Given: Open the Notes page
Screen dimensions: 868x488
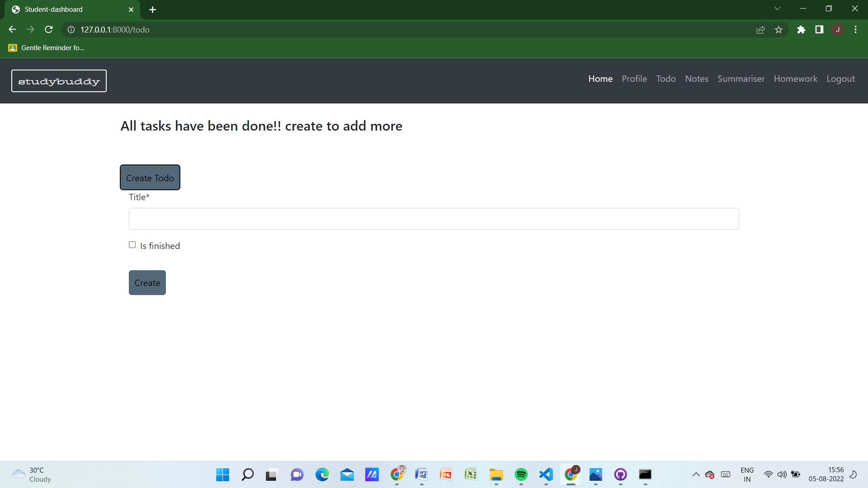Looking at the screenshot, I should (x=697, y=79).
